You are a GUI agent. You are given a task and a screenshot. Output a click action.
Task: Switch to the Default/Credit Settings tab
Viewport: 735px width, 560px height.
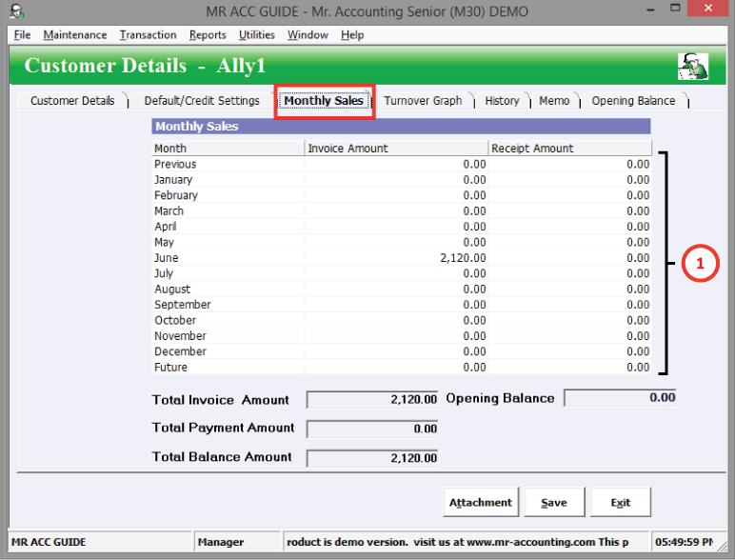[x=202, y=101]
